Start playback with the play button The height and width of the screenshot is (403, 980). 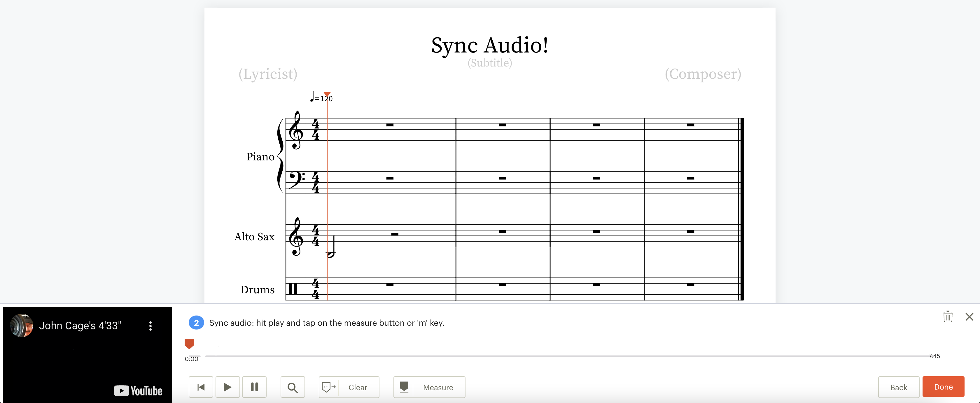point(228,387)
